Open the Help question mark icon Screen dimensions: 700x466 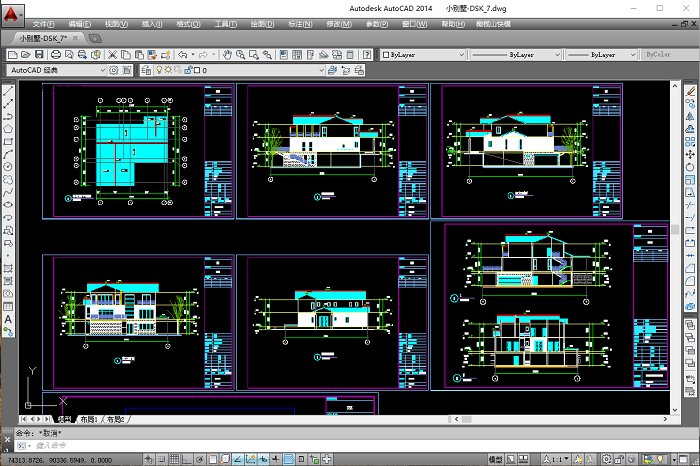367,54
